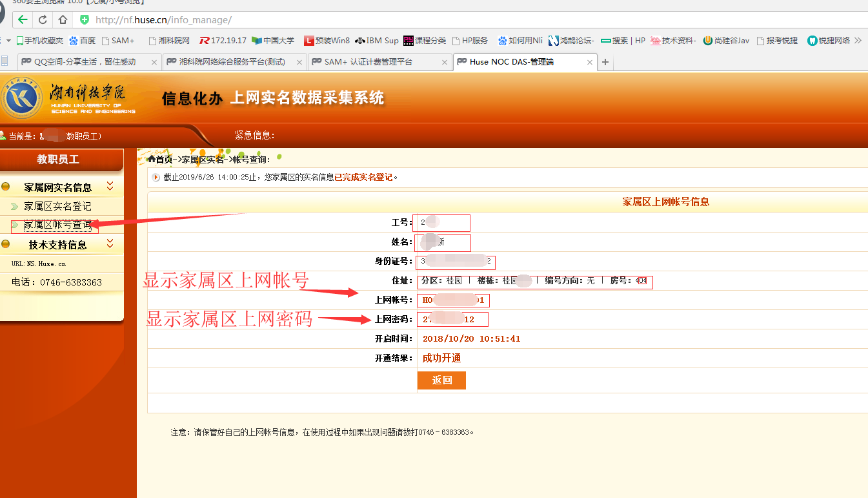Screen dimensions: 868x498
Task: Click the 返回 button
Action: [x=441, y=380]
